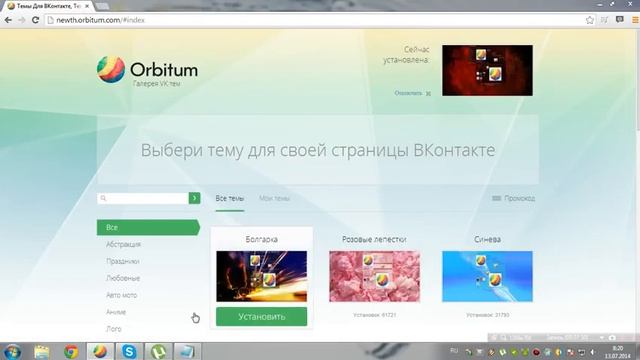Click the music note icon beside the bookmark star
Screen dimensions: 640x360
tap(604, 20)
